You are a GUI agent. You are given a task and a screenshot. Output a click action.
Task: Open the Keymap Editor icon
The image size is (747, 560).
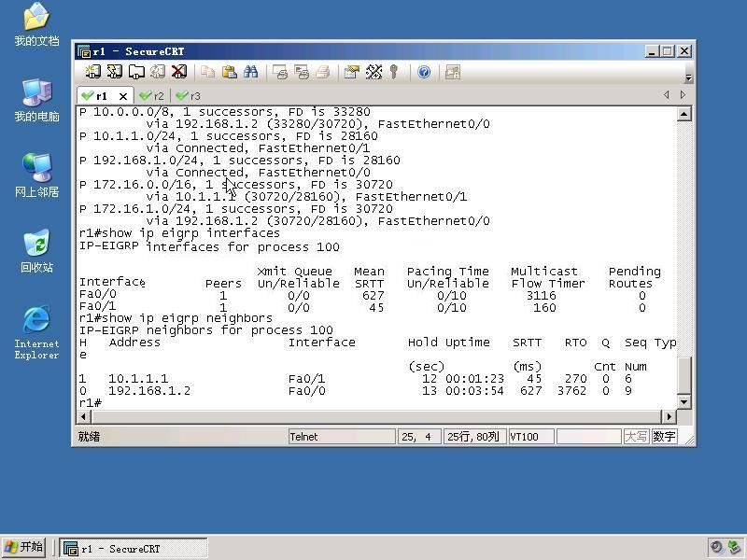374,72
